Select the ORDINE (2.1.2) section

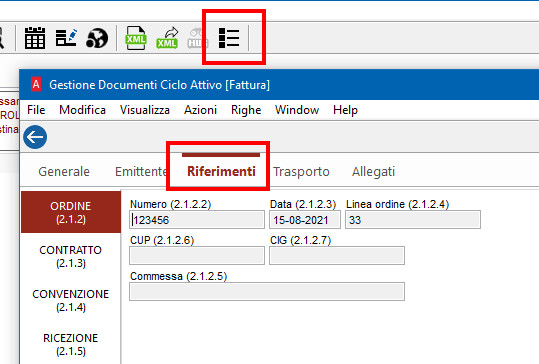71,212
